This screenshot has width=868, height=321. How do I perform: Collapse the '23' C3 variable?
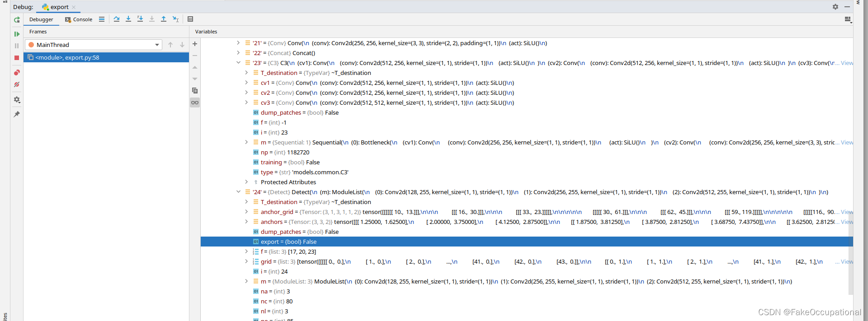click(238, 63)
